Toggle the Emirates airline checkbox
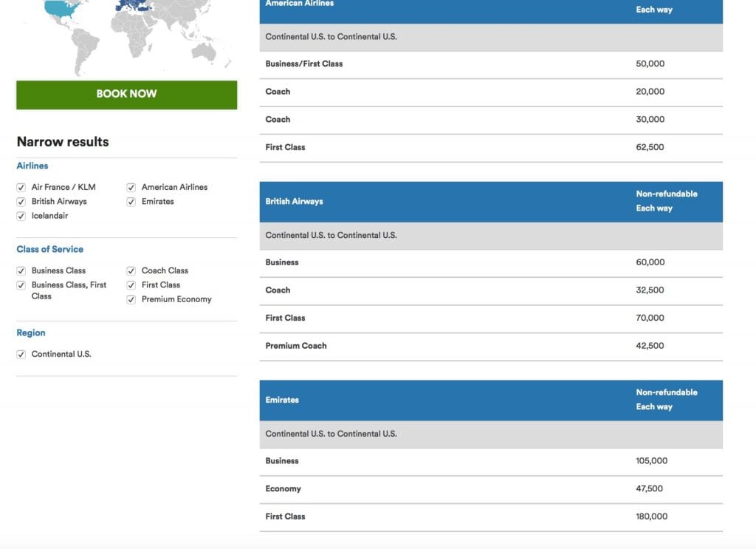Image resolution: width=756 pixels, height=549 pixels. tap(131, 202)
